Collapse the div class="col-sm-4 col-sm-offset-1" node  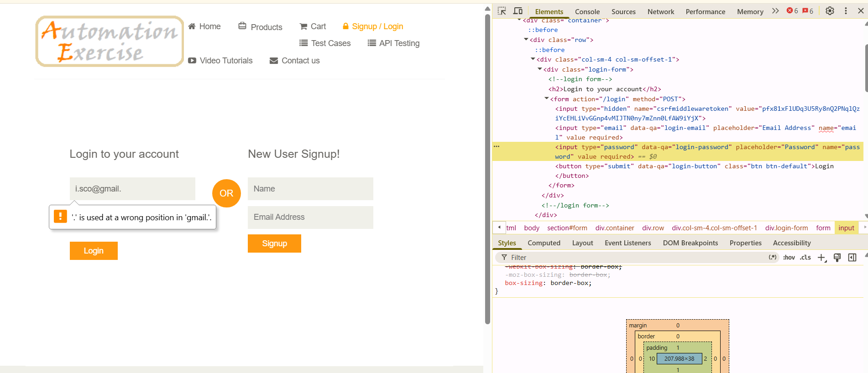point(533,59)
